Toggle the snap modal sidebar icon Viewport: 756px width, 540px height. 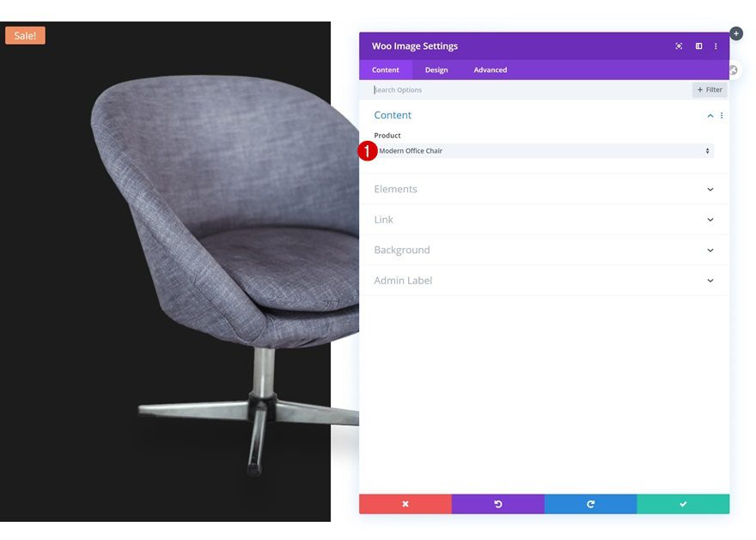pos(698,46)
